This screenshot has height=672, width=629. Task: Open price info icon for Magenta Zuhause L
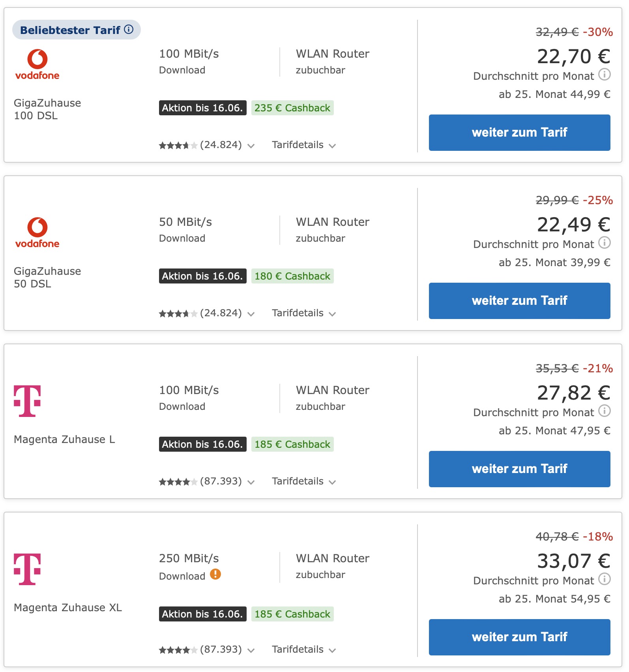point(604,411)
